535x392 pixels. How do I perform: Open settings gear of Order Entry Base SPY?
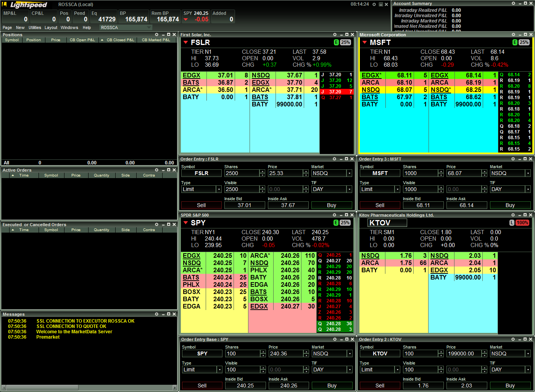tap(334, 339)
